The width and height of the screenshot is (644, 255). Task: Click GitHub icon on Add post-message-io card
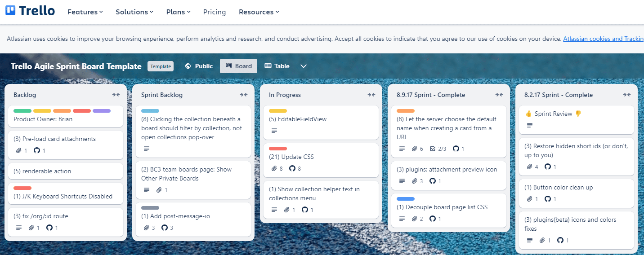(x=165, y=228)
